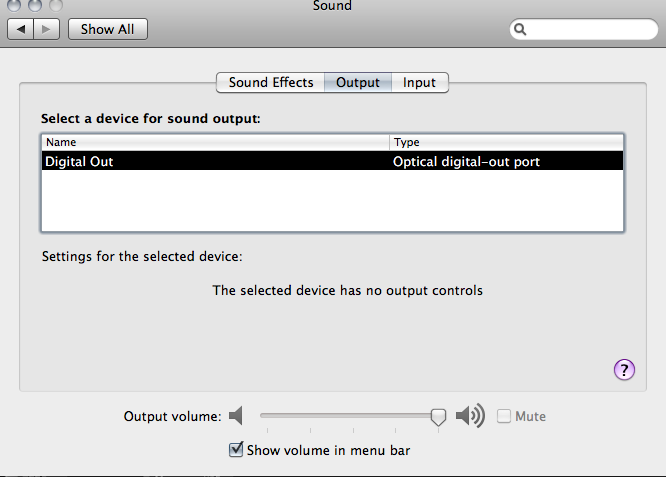Enable the Mute checkbox

[x=504, y=416]
